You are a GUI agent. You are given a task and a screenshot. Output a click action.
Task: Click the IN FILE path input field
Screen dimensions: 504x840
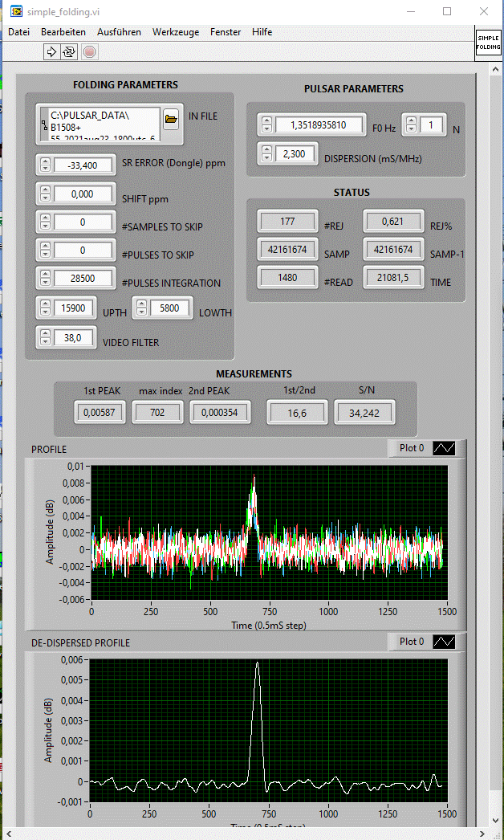coord(104,124)
